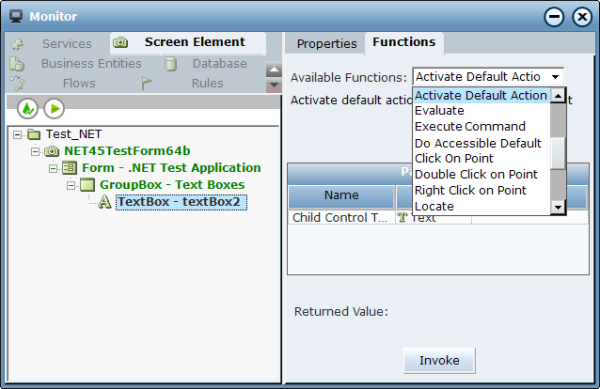Choose Execute Command from the list
Screen dimensions: 600x389
click(x=470, y=127)
